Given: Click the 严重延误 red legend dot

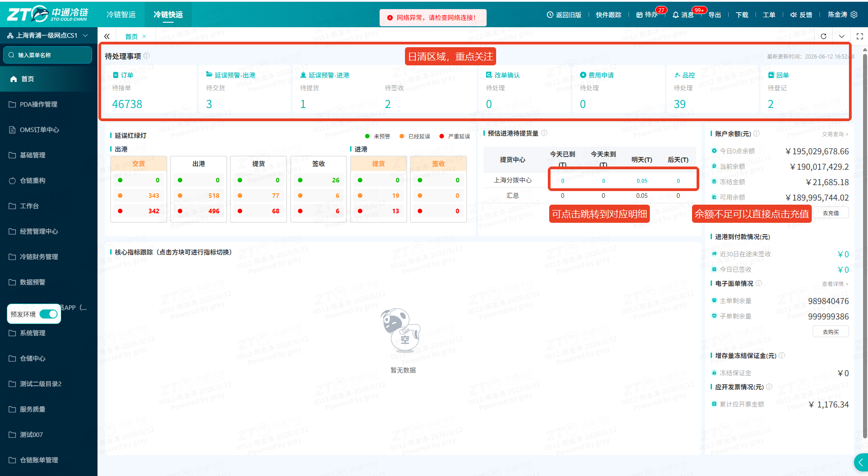Looking at the screenshot, I should click(x=442, y=136).
